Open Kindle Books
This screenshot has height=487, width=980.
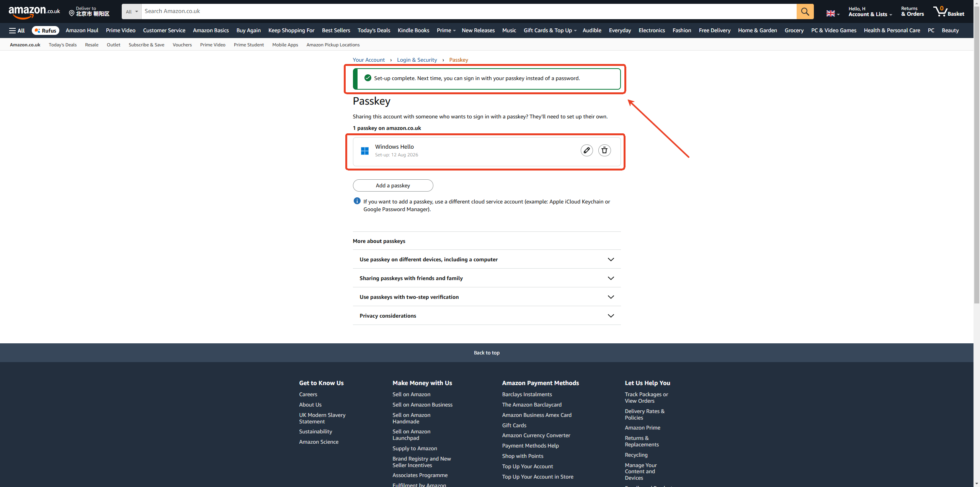[413, 31]
